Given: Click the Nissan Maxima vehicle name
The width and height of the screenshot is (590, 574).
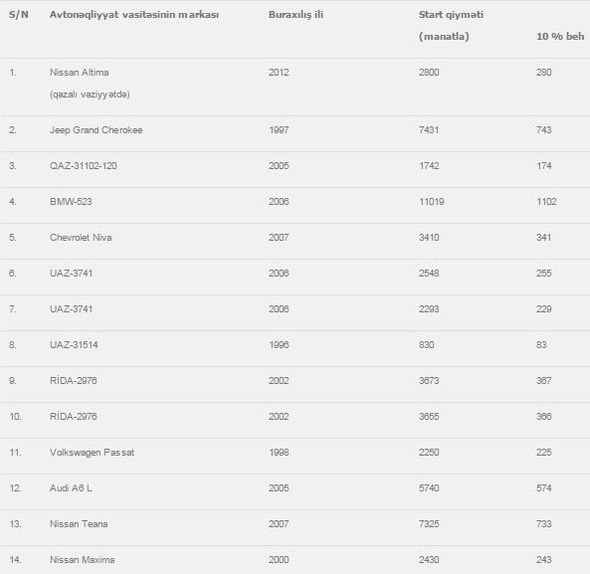Looking at the screenshot, I should coord(82,560).
